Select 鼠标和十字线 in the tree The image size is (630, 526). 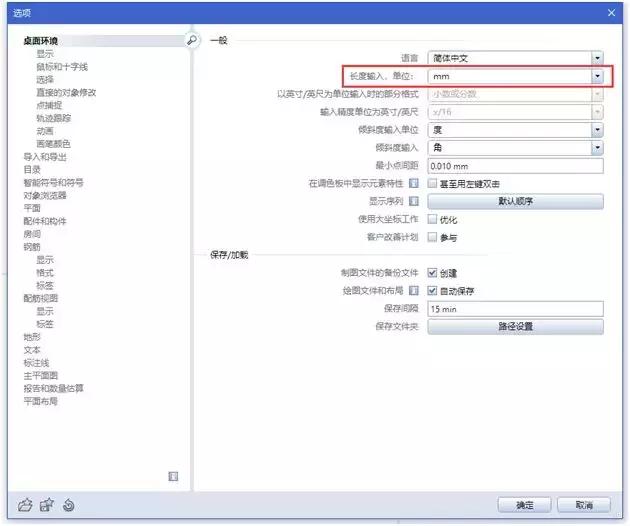click(62, 66)
